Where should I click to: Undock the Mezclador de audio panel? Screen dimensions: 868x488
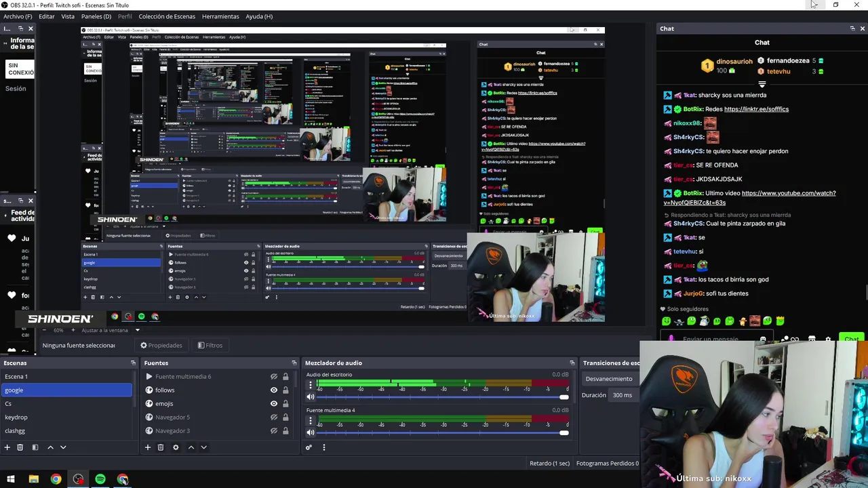click(572, 363)
